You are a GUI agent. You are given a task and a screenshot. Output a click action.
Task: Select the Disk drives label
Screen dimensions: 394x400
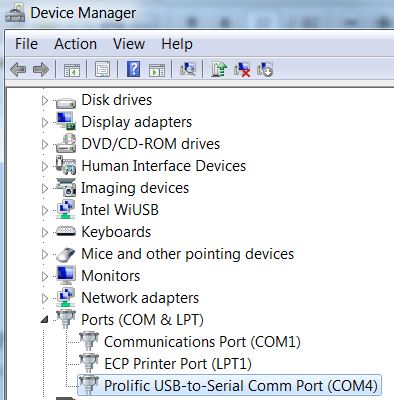(x=117, y=100)
